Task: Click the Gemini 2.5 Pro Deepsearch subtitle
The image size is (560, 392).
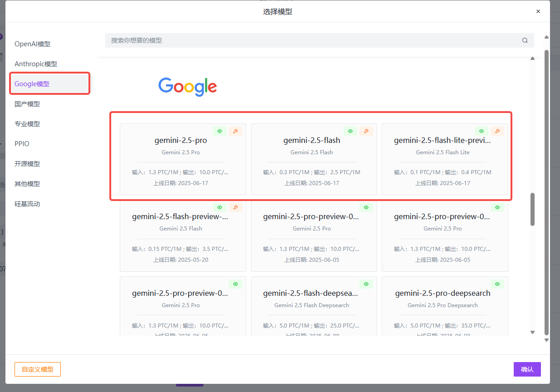Action: pyautogui.click(x=443, y=305)
